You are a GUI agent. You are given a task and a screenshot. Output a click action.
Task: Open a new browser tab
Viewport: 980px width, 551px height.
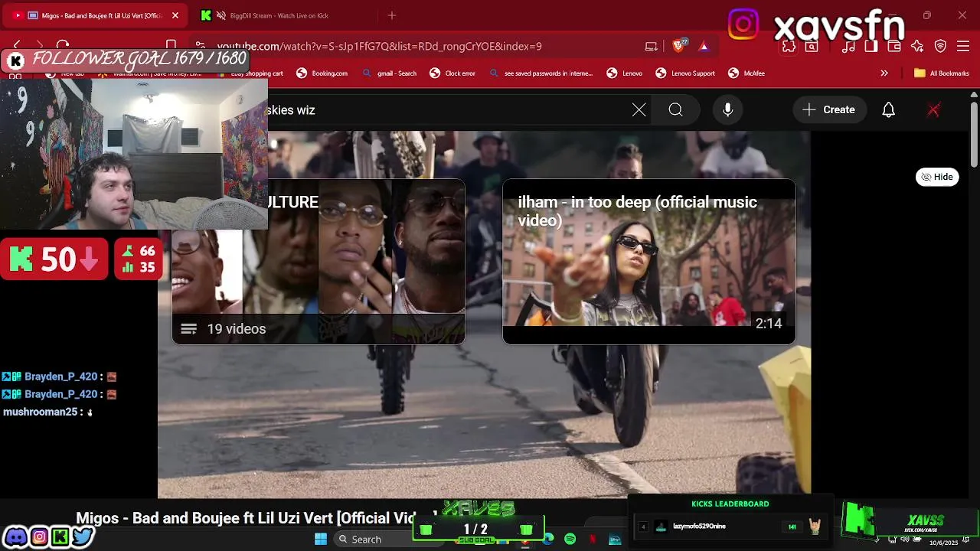[x=392, y=15]
